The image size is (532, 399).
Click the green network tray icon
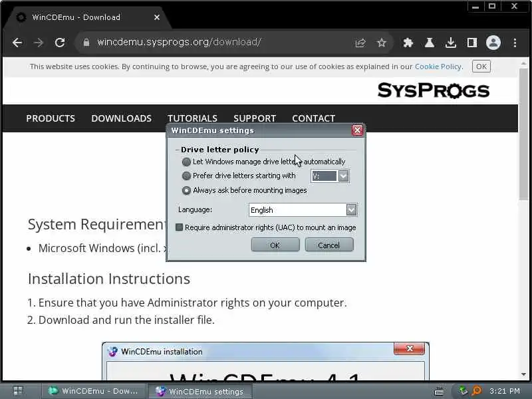coord(463,391)
